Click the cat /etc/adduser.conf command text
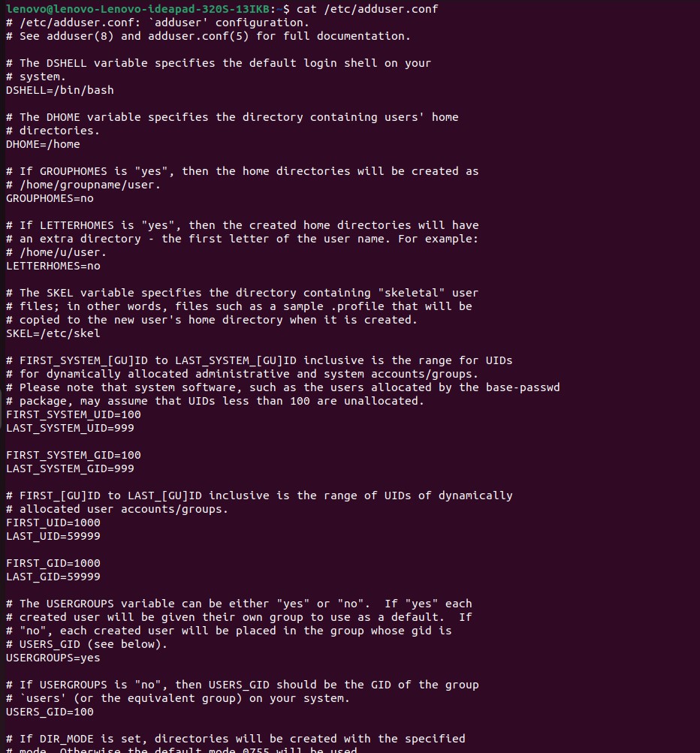Screen dimensions: 700x753 pyautogui.click(x=367, y=9)
